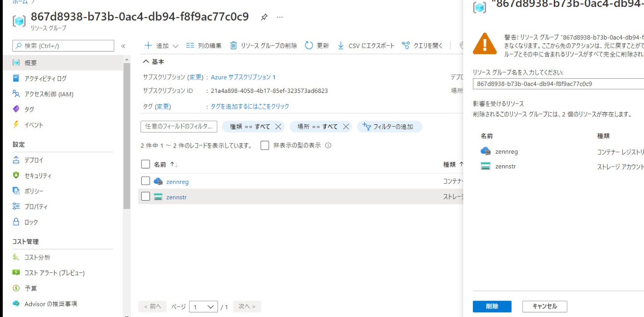Check the zennstr row checkbox
The width and height of the screenshot is (644, 317).
(146, 196)
